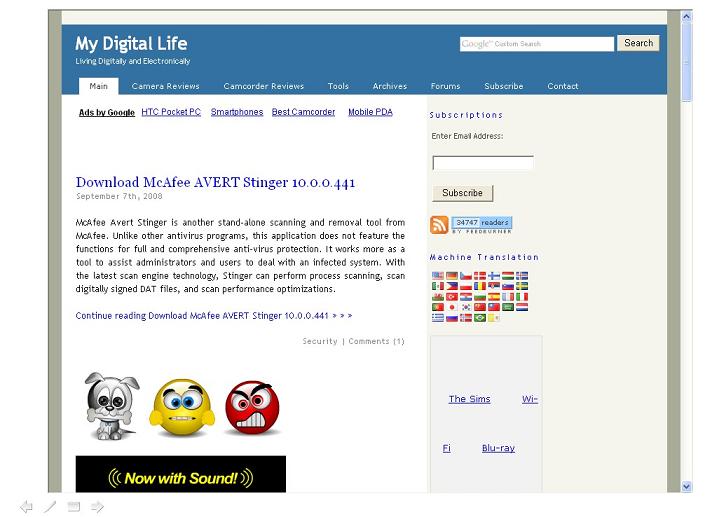Click the scrollbar down arrow
This screenshot has width=712, height=517.
pyautogui.click(x=686, y=487)
